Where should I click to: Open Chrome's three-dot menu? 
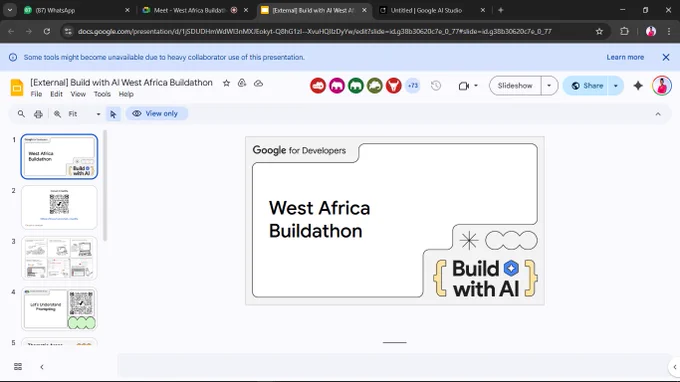(669, 31)
